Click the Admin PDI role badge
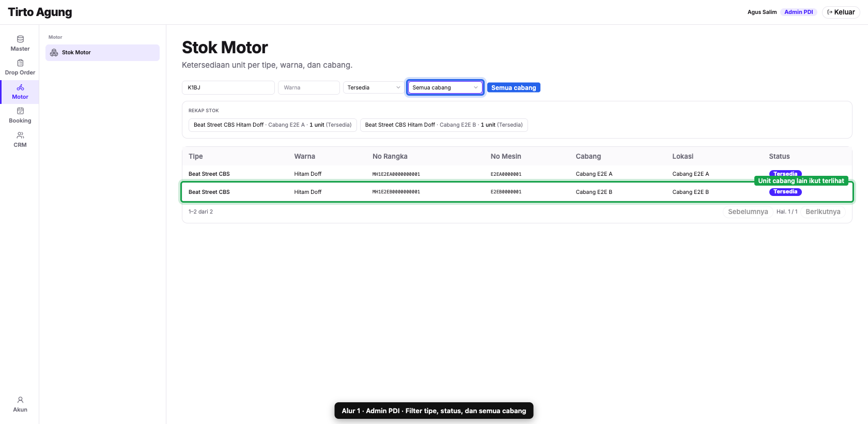 pyautogui.click(x=798, y=12)
